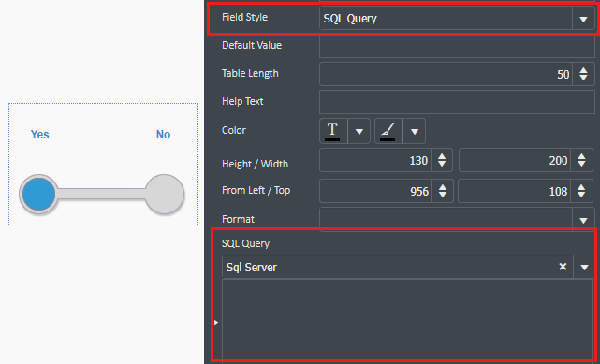The image size is (600, 364).
Task: Adjust the Height value stepper
Action: coord(442,160)
